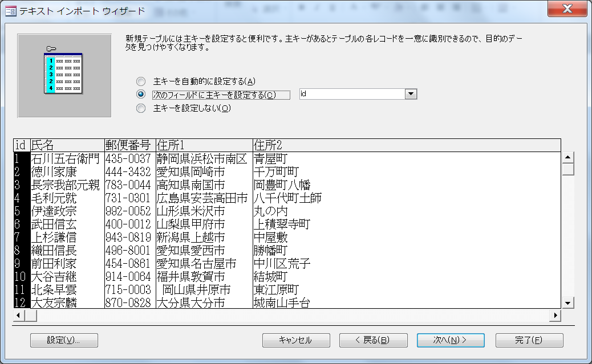Close the text import wizard window

coord(566,10)
